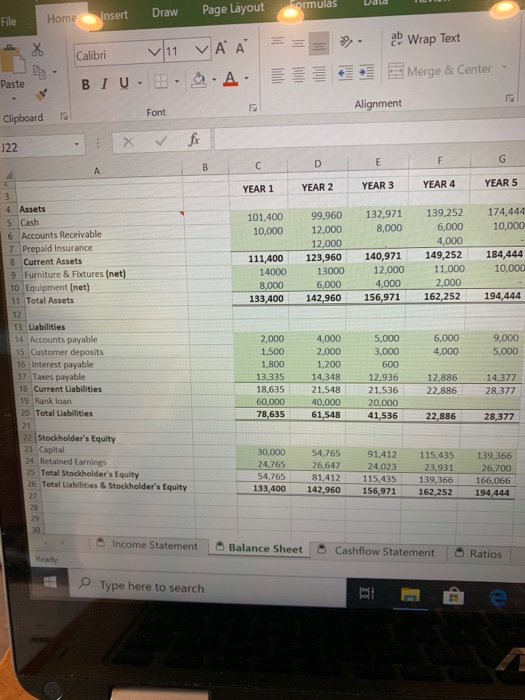Viewport: 525px width, 700px height.
Task: Open font size 11 dropdown
Action: (x=202, y=50)
